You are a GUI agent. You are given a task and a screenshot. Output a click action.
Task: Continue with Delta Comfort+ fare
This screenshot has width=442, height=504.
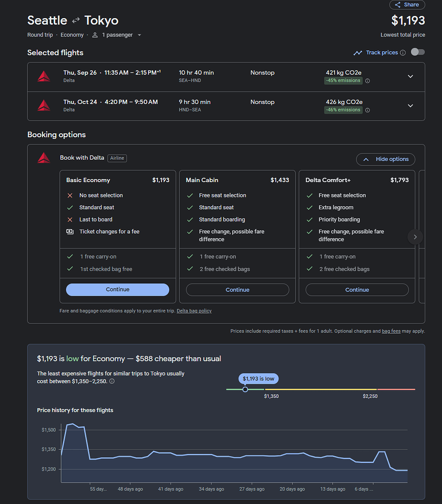pos(357,290)
